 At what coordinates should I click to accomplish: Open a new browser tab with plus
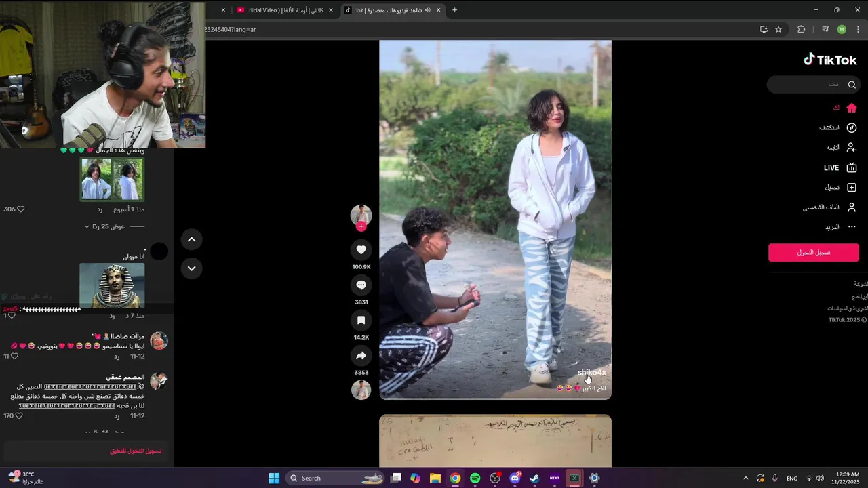454,10
